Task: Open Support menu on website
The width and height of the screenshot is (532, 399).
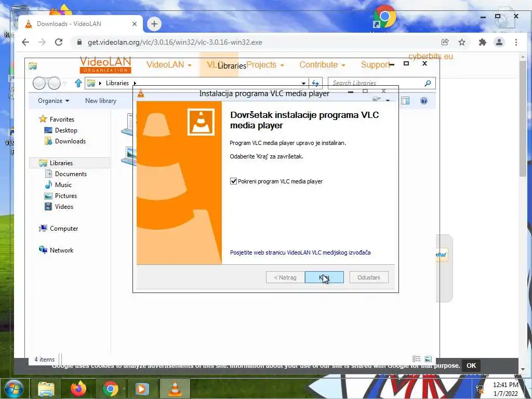Action: pos(375,64)
